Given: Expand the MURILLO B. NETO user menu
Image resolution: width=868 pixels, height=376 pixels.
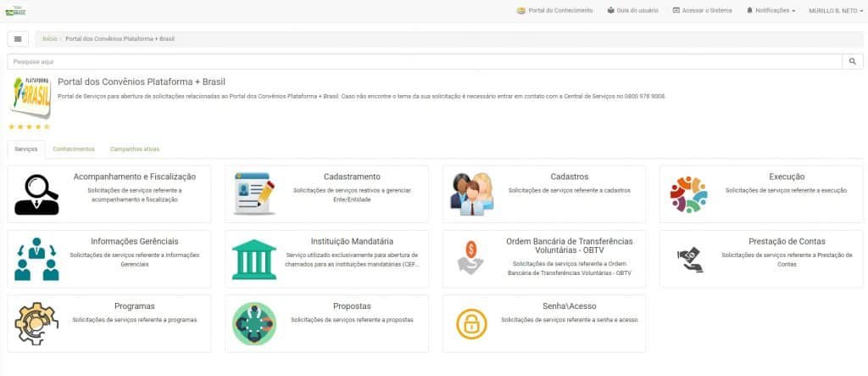Looking at the screenshot, I should coord(836,10).
